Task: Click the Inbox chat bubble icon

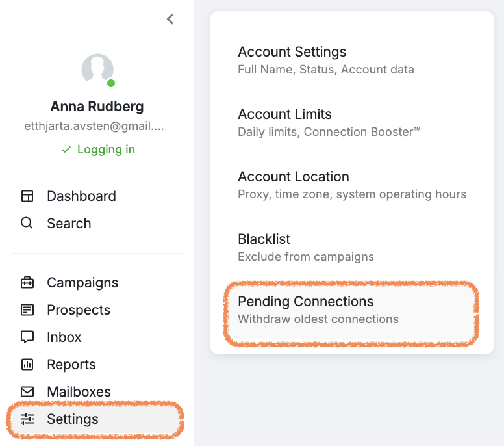Action: point(27,337)
